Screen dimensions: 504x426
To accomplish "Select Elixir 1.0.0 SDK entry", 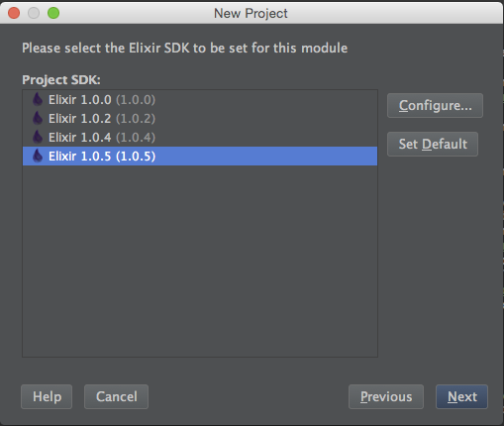I will [x=200, y=100].
